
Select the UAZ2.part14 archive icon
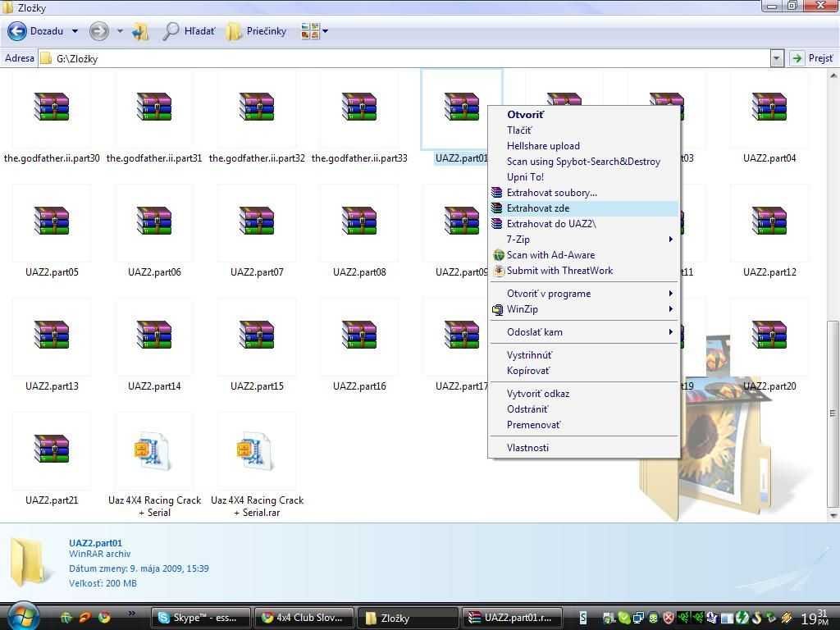coord(154,335)
